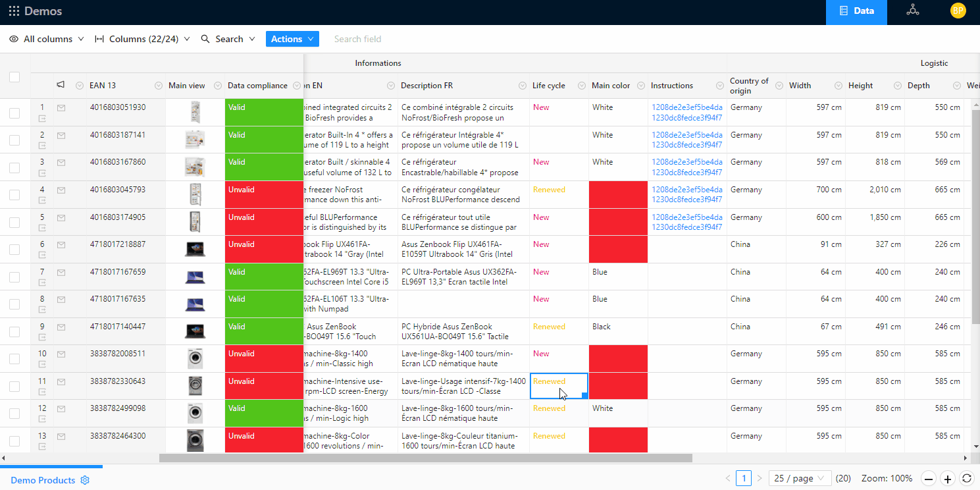This screenshot has height=490, width=980.
Task: Tick the select-all checkbox in table header
Action: click(x=14, y=77)
